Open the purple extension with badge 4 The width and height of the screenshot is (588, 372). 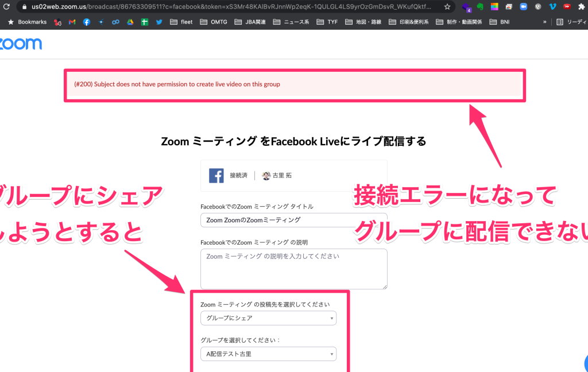pyautogui.click(x=466, y=7)
